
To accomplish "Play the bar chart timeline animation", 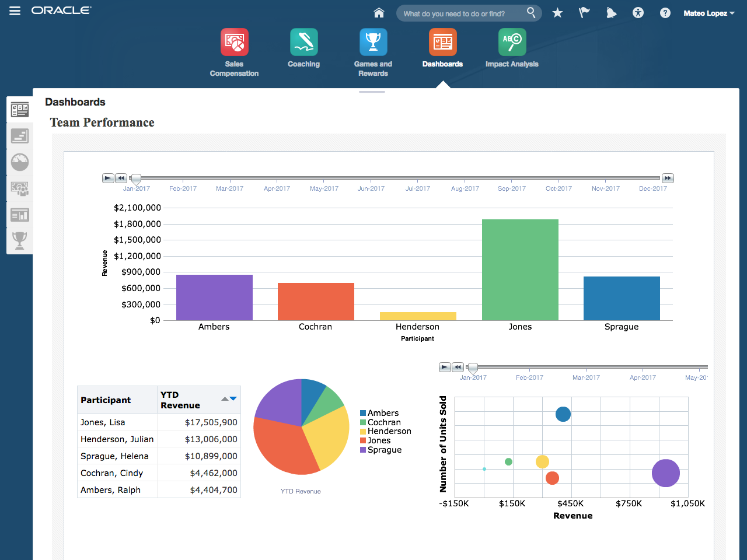I will tap(108, 178).
